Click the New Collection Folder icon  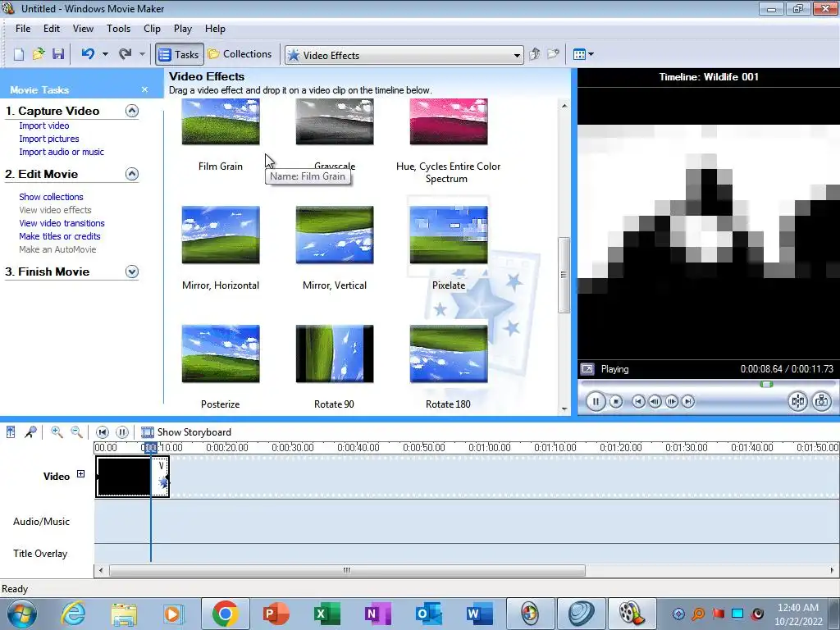coord(554,54)
